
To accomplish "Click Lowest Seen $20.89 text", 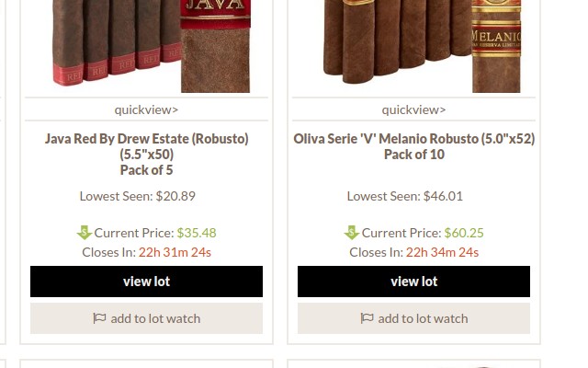I will pos(138,196).
